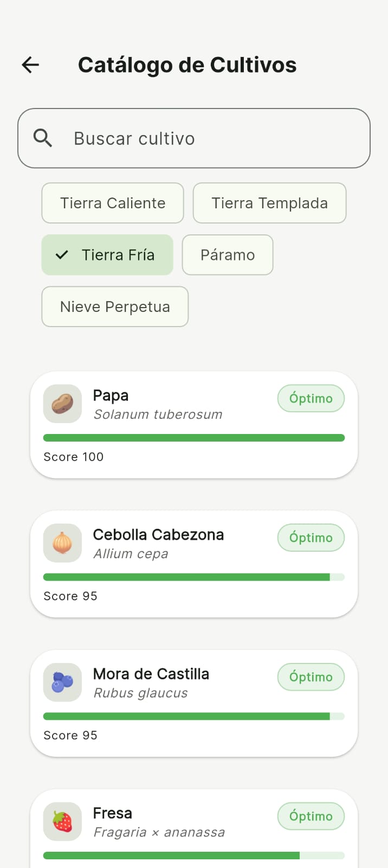Tap the back arrow icon
The width and height of the screenshot is (388, 868).
pyautogui.click(x=30, y=65)
